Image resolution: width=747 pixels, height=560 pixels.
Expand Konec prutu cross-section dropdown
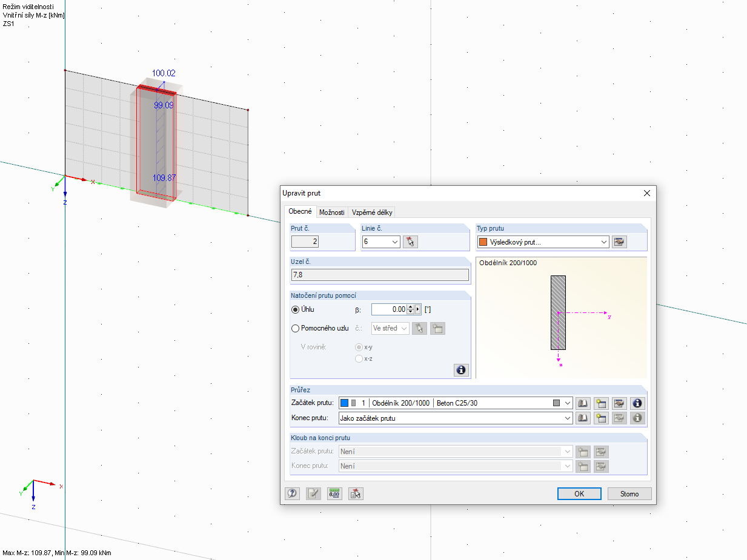pos(567,418)
